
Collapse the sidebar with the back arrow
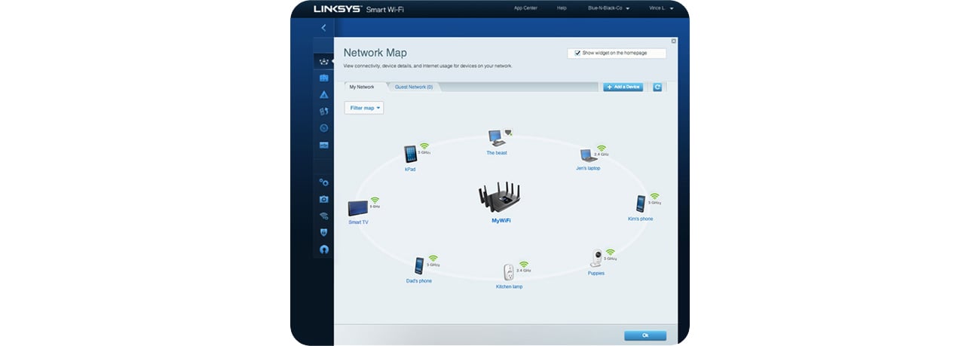323,28
